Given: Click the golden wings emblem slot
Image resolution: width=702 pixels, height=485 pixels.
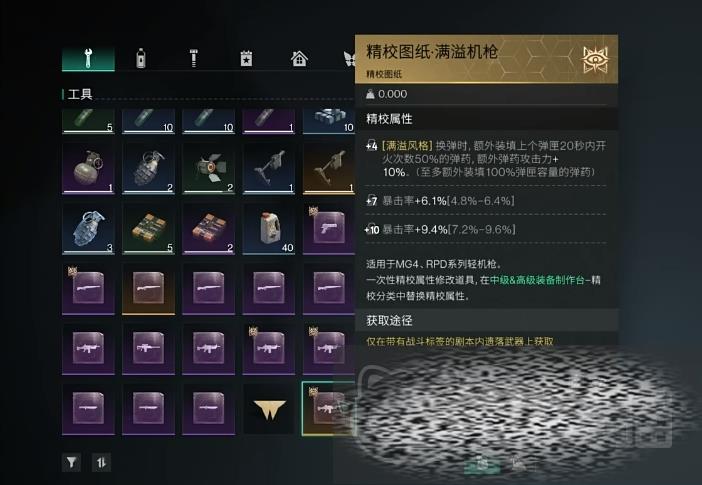Looking at the screenshot, I should point(269,409).
